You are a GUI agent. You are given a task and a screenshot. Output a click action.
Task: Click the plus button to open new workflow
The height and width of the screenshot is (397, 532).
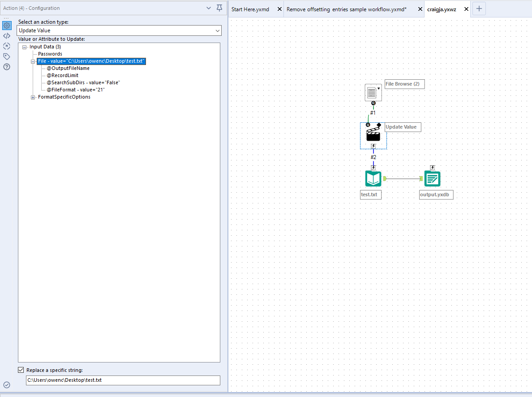click(479, 9)
